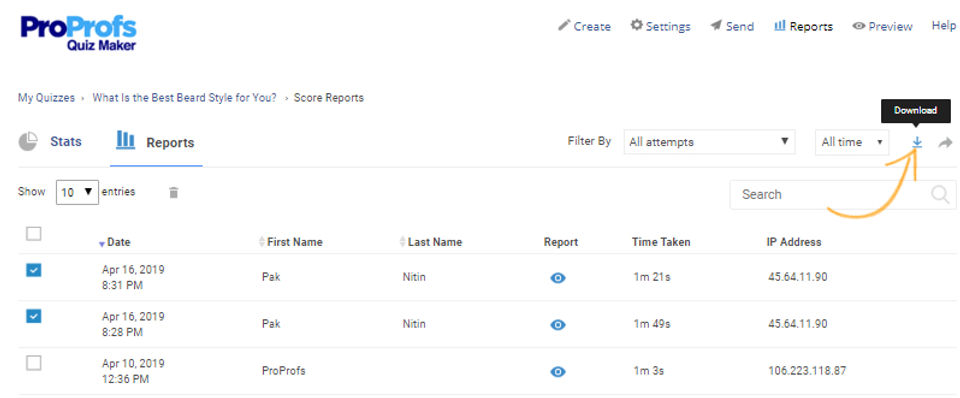
Task: Click the 1m 3s time taken cell
Action: pos(649,371)
